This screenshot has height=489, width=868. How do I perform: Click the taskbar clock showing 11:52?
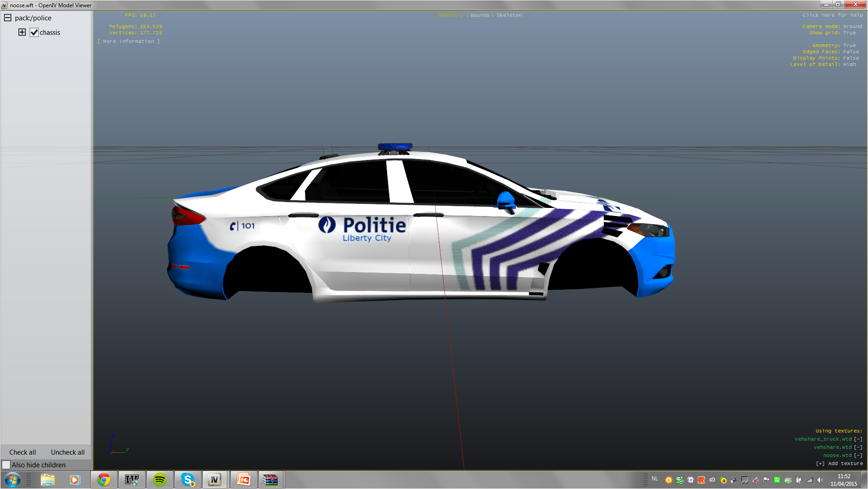click(844, 480)
